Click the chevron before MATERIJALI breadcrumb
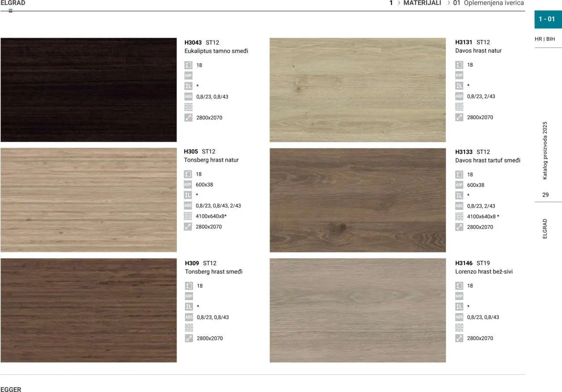The image size is (562, 392). click(399, 3)
